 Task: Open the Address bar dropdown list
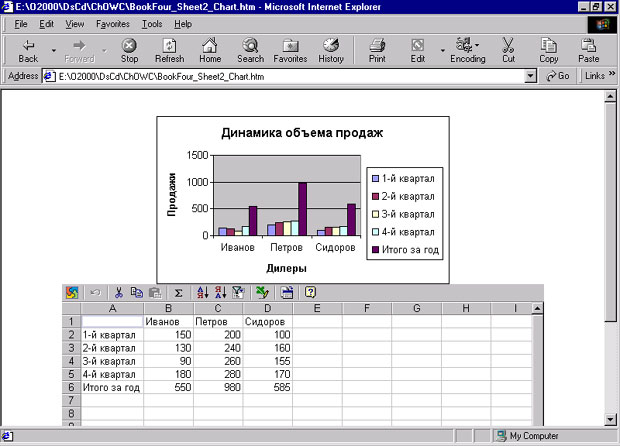click(x=531, y=76)
